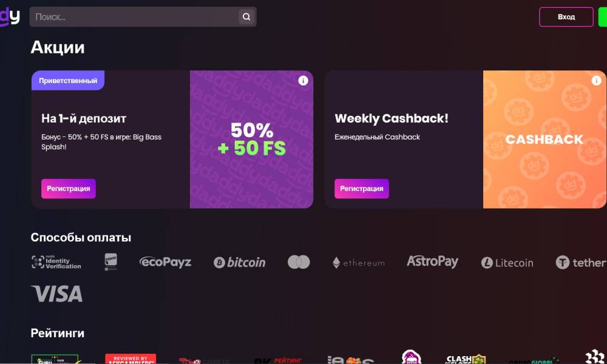Viewport: 607px width, 364px height.
Task: Select the Litecoin payment logo
Action: click(507, 263)
